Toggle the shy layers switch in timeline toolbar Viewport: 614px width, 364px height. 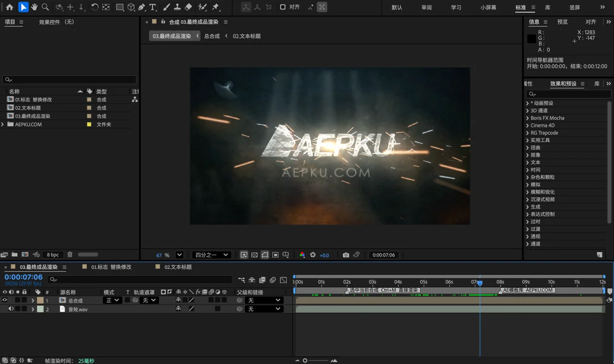tap(252, 280)
